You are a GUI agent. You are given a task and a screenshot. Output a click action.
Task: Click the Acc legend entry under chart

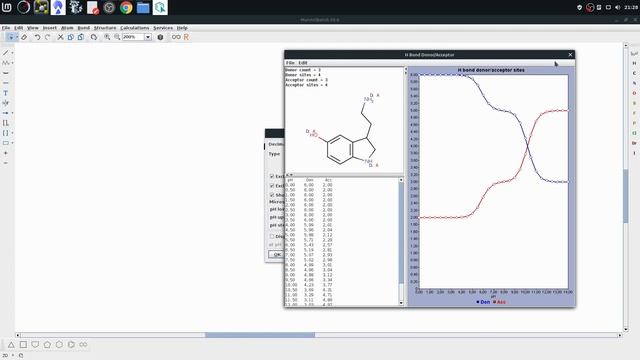[x=499, y=302]
